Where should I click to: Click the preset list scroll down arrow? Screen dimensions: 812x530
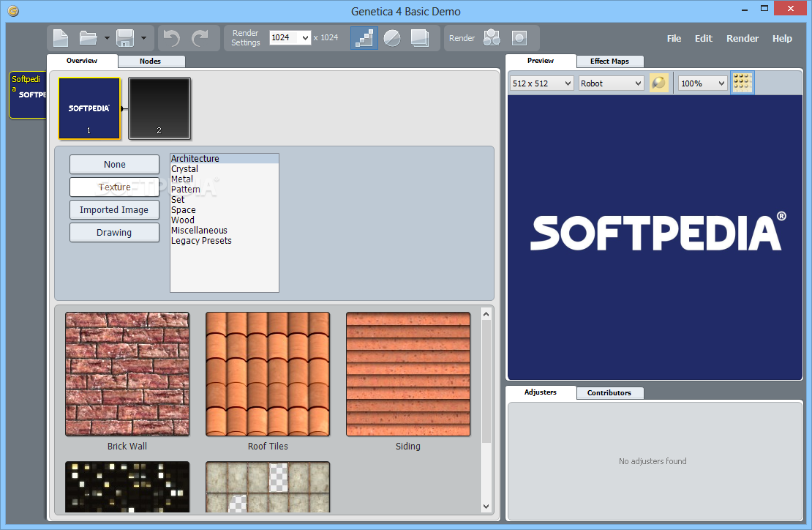tap(486, 506)
